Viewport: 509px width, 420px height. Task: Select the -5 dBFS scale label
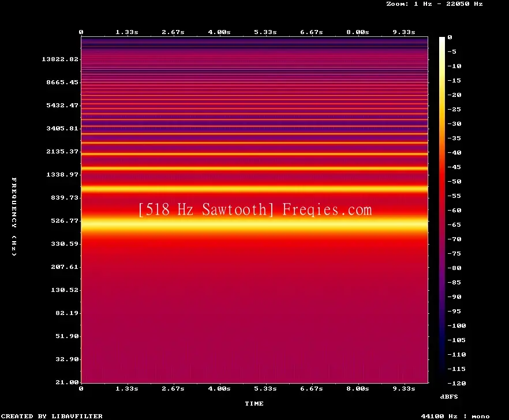(452, 51)
